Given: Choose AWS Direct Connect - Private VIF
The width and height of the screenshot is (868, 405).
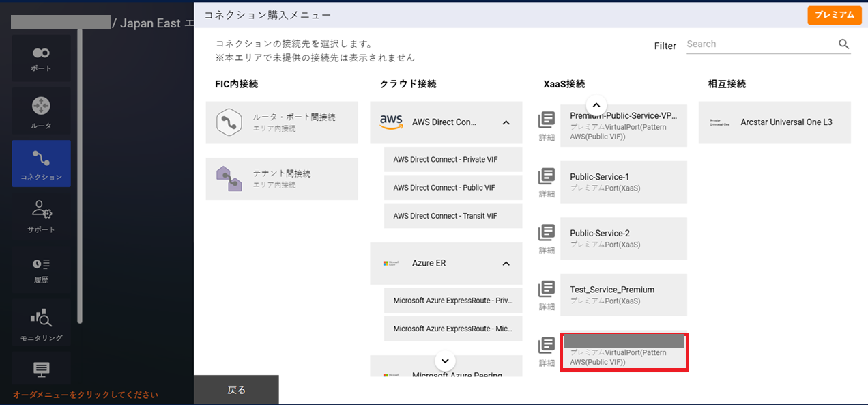Looking at the screenshot, I should [x=452, y=159].
